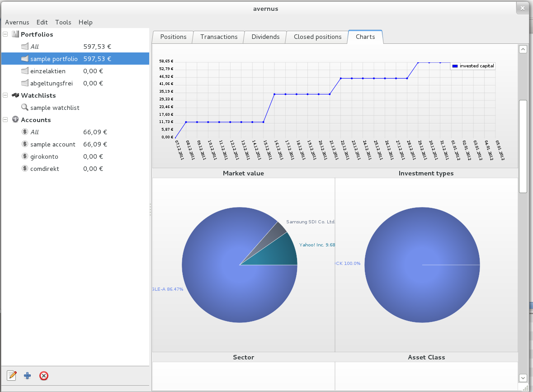Click the invested capital legend color swatch
The image size is (533, 392).
455,66
